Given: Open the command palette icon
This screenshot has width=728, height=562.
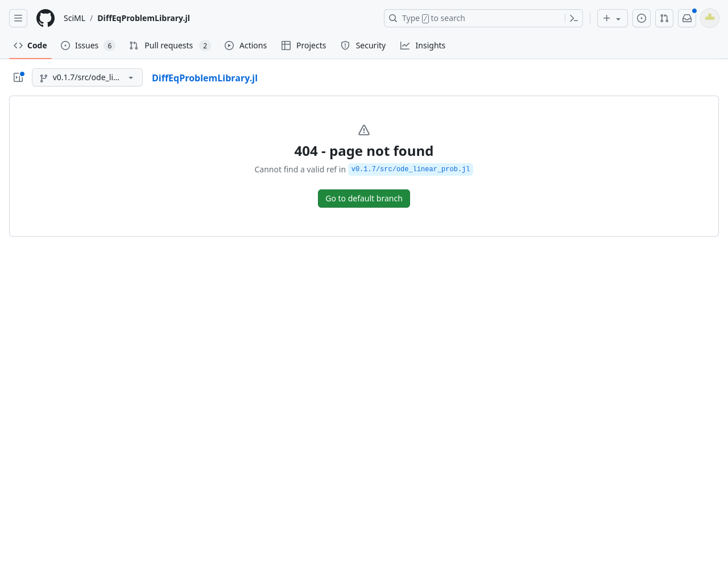Looking at the screenshot, I should tap(574, 18).
